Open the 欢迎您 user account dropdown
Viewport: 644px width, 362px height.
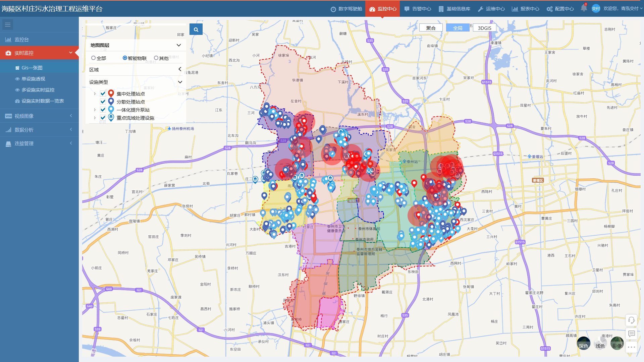click(x=623, y=9)
